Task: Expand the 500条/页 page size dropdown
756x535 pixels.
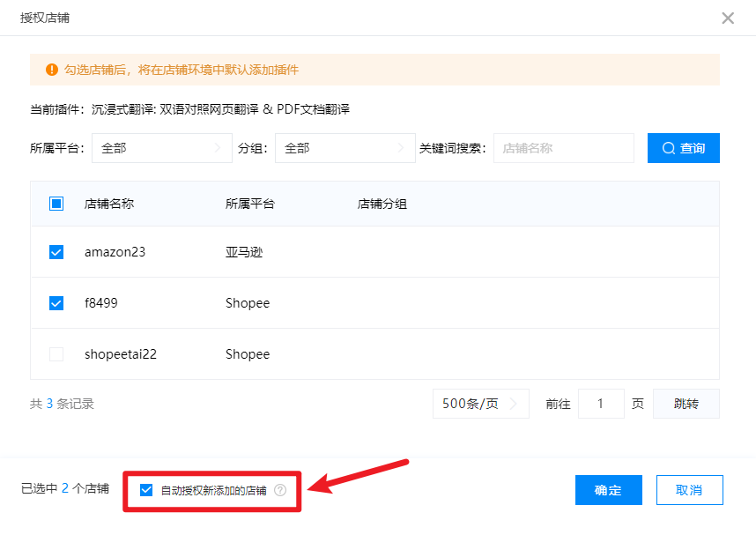Action: 480,404
